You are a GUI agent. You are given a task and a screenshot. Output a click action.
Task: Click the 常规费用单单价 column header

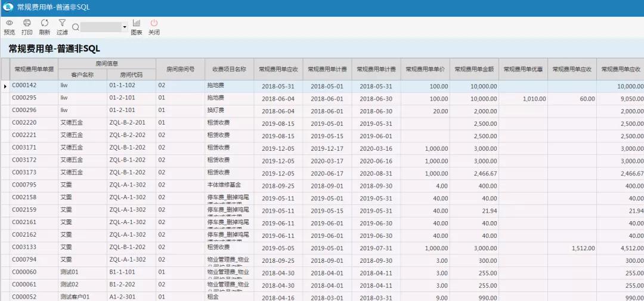click(425, 69)
